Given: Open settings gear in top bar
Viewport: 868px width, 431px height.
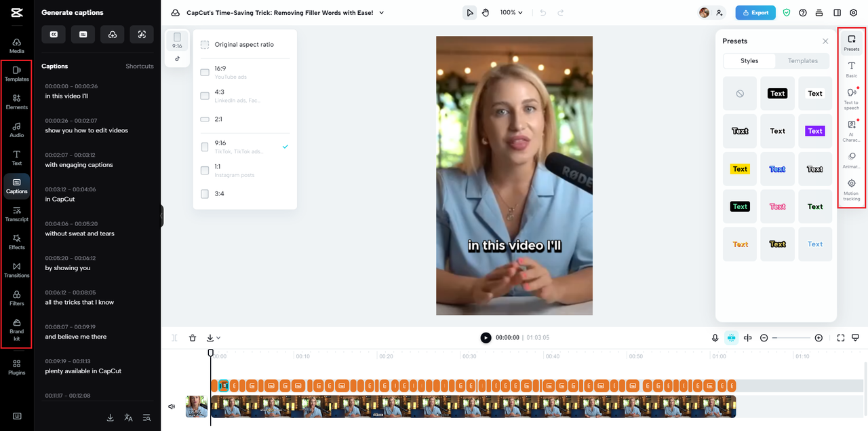Looking at the screenshot, I should click(854, 12).
